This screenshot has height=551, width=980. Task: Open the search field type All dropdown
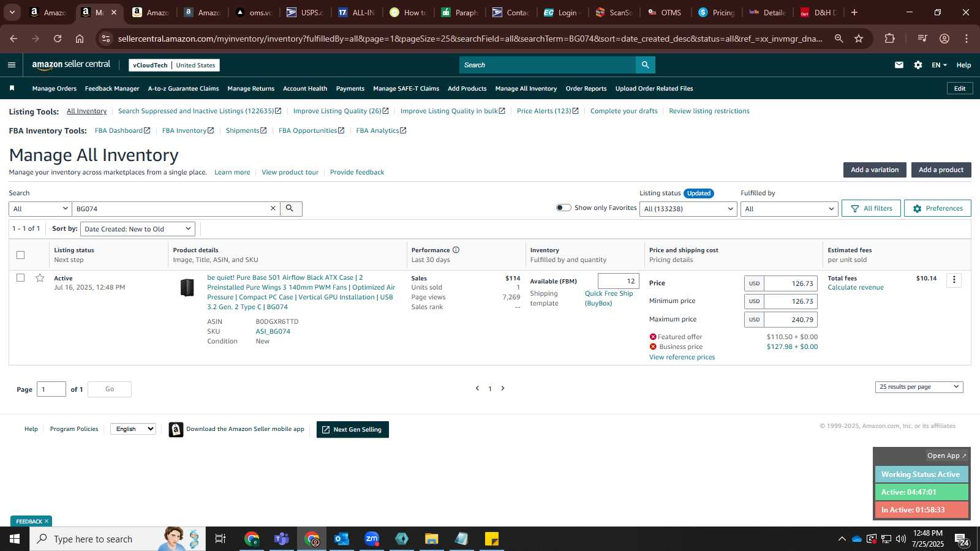pos(40,209)
